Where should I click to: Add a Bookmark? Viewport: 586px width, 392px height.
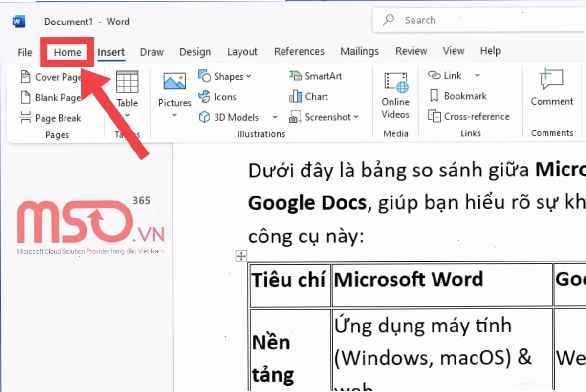tap(458, 96)
